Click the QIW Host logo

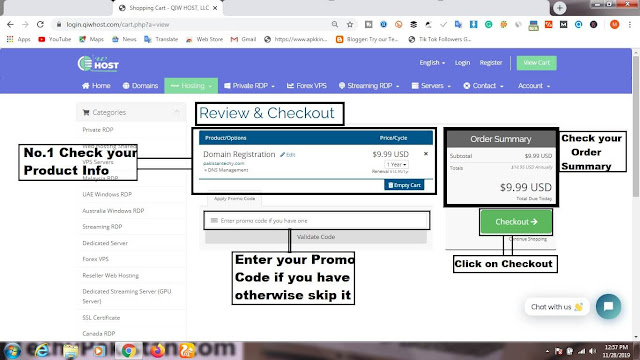(98, 64)
